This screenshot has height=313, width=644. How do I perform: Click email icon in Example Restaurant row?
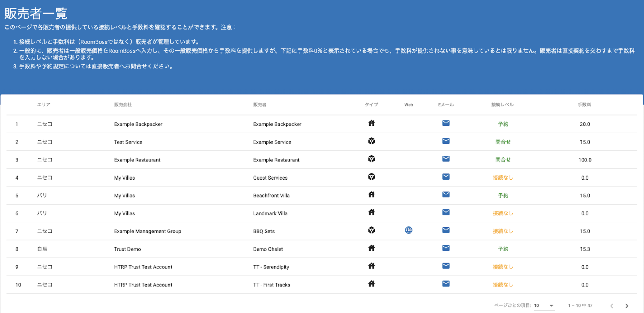click(x=446, y=159)
